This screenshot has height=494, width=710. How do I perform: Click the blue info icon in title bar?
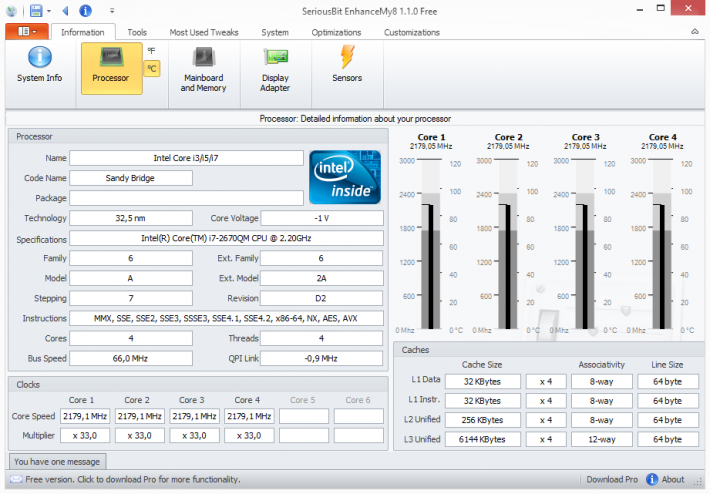(x=85, y=10)
